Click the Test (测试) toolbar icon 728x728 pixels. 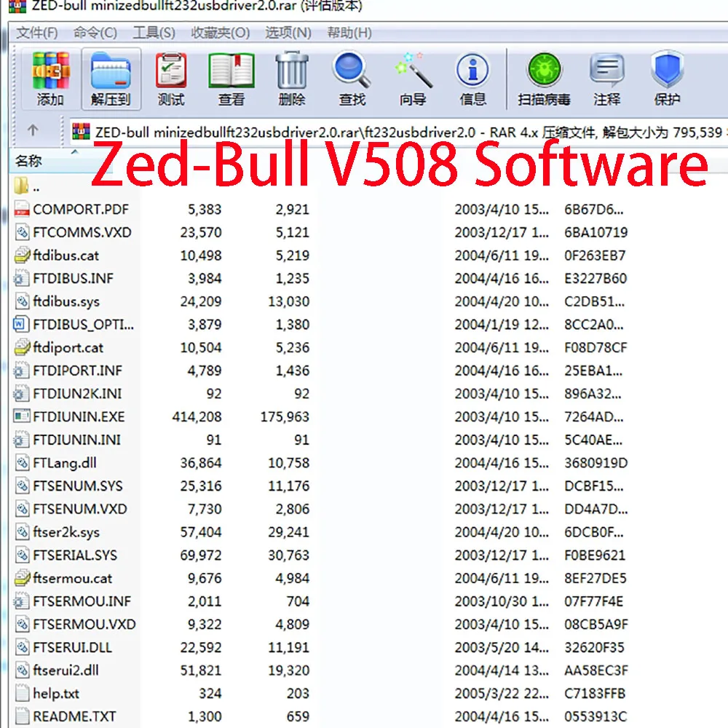tap(171, 70)
